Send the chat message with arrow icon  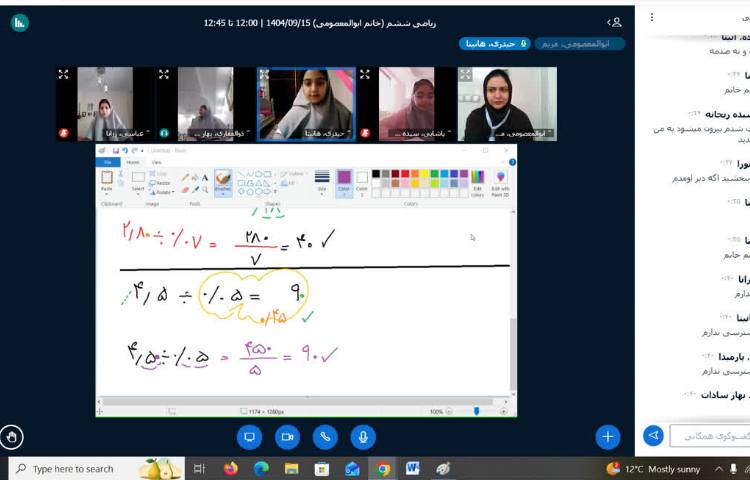653,436
